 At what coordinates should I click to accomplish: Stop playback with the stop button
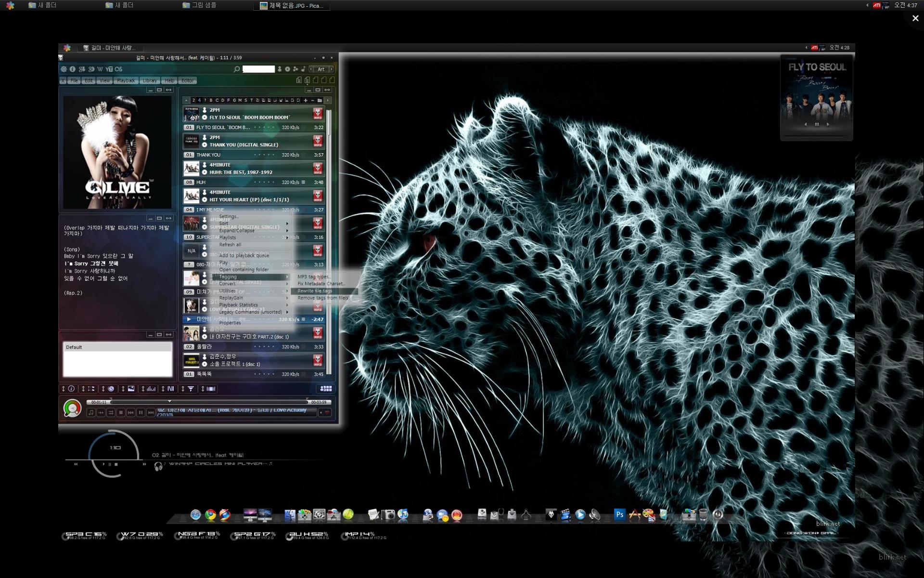121,413
